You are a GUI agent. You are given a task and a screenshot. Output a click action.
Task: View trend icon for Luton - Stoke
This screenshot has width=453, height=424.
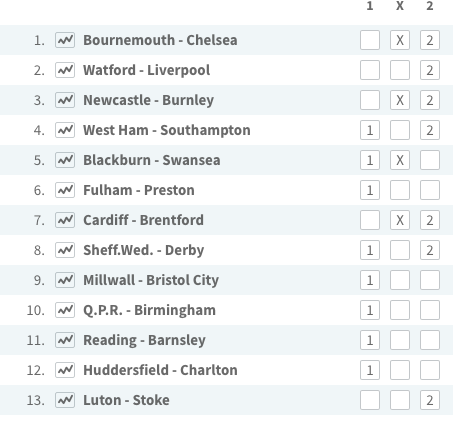[65, 400]
